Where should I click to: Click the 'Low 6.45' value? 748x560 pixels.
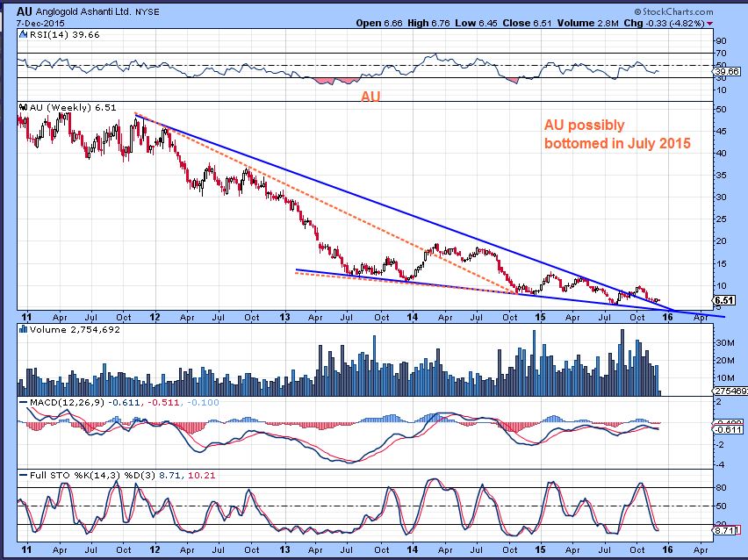tap(476, 23)
